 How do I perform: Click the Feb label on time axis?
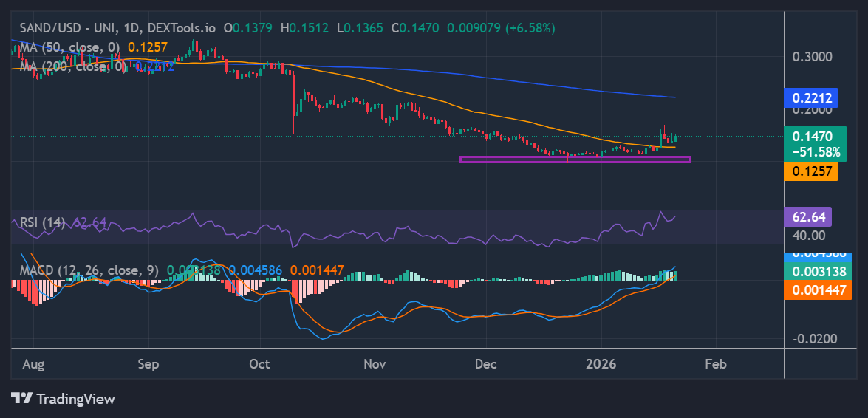715,364
